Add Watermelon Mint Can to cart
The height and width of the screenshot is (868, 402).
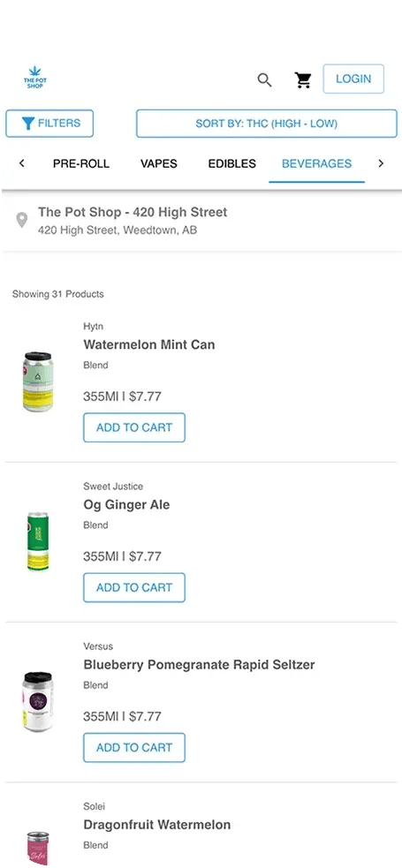pyautogui.click(x=134, y=427)
